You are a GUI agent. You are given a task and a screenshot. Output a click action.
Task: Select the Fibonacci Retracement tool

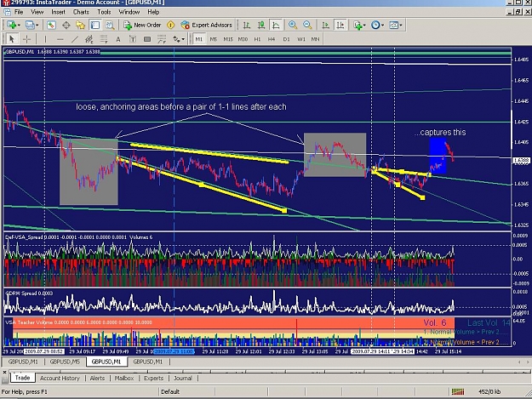(104, 39)
